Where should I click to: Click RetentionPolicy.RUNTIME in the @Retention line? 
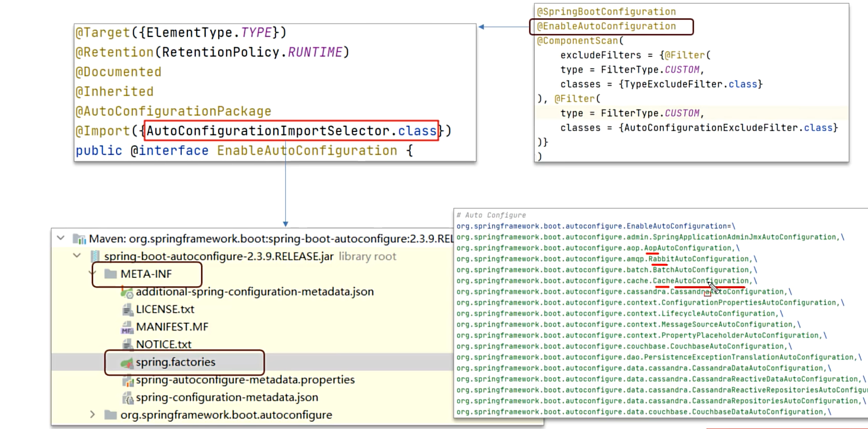(252, 52)
